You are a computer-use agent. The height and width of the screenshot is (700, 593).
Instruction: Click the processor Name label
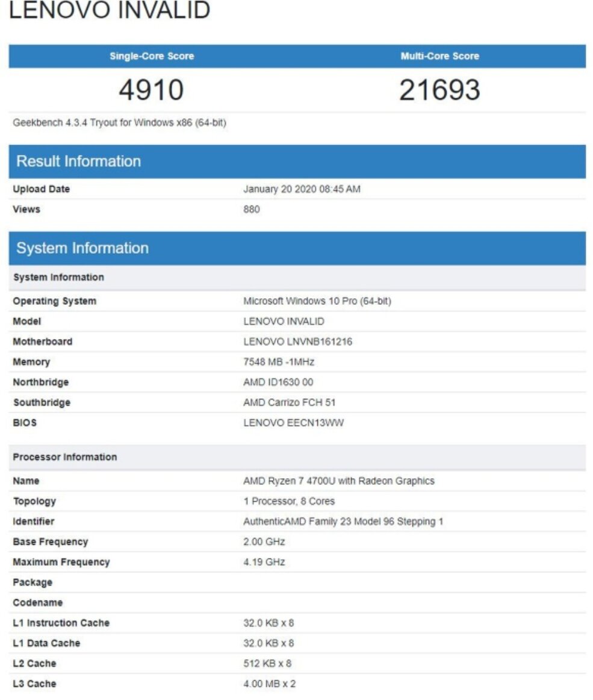26,481
